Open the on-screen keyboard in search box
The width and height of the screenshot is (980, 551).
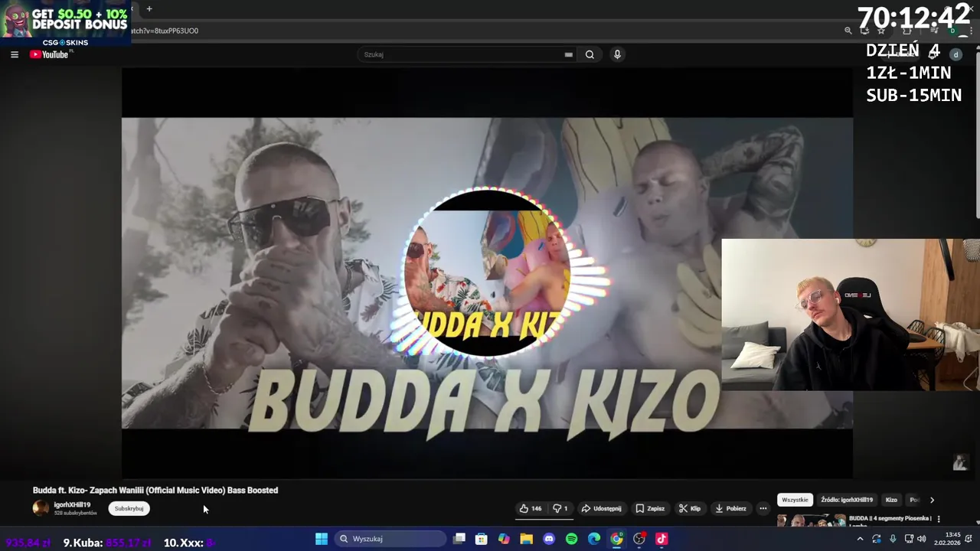pos(568,54)
